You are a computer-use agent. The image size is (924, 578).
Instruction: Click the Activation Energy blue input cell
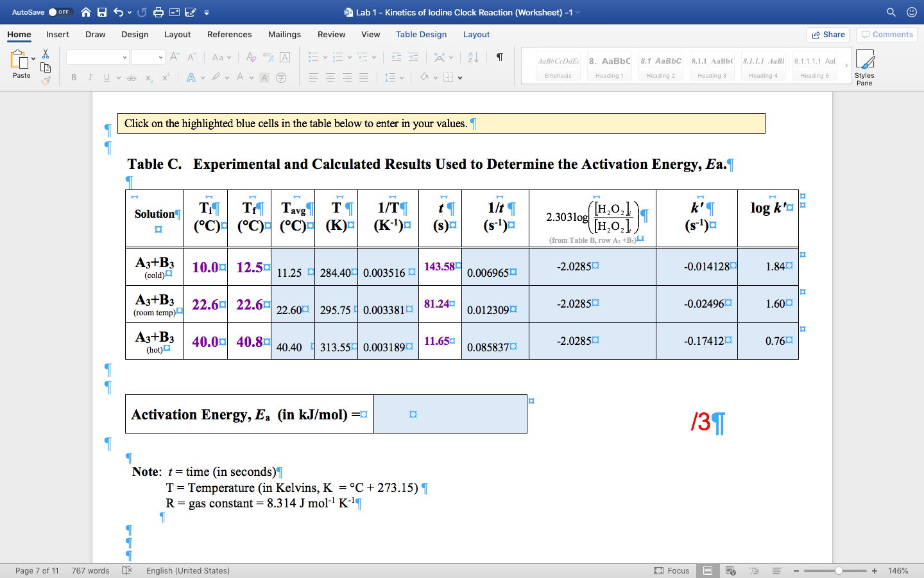(449, 414)
